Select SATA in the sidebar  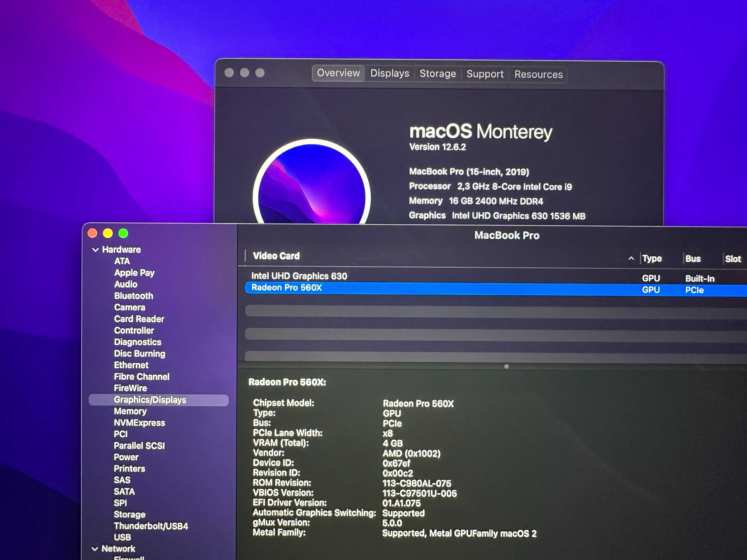124,491
